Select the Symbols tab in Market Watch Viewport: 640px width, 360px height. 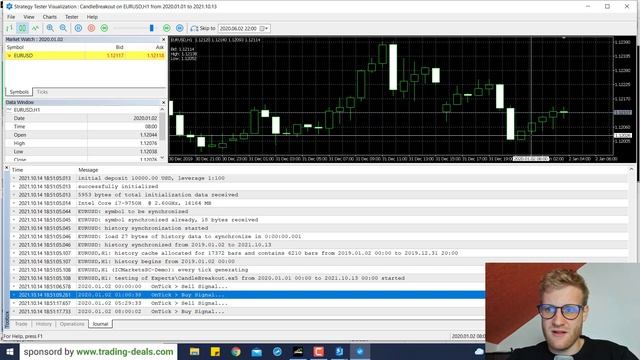[19, 92]
